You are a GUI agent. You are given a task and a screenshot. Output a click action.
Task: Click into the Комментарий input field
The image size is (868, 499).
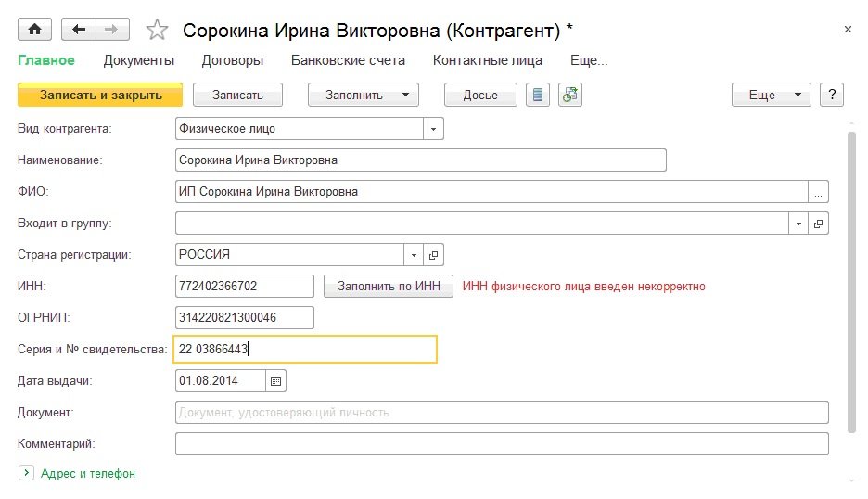pos(501,444)
